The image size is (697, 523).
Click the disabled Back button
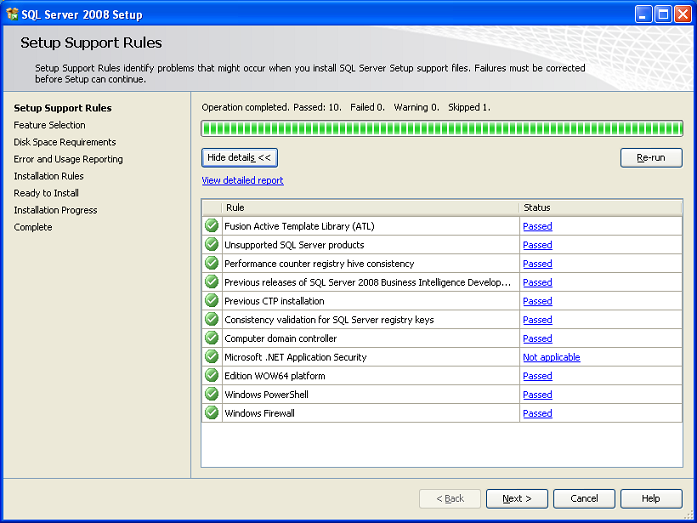pyautogui.click(x=450, y=499)
